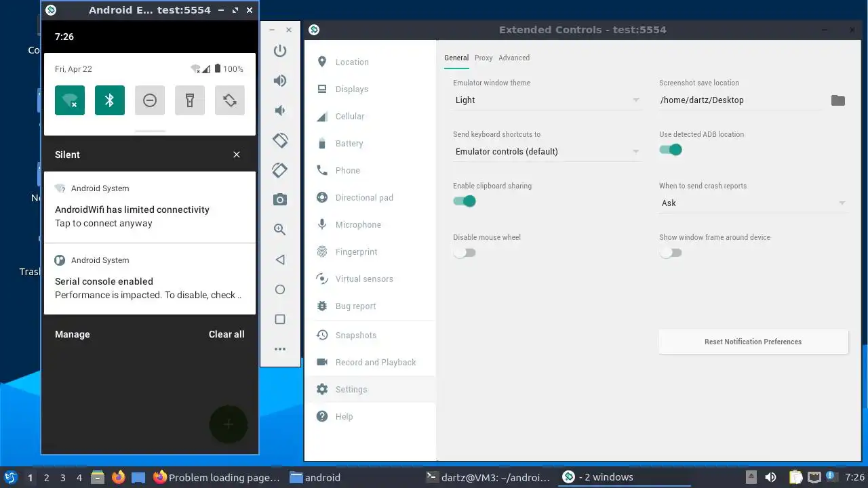The image size is (868, 488).
Task: Click the volume icon in system tray
Action: coord(770,477)
